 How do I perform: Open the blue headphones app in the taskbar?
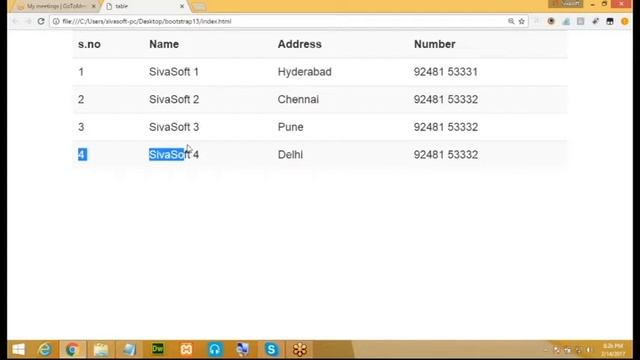coord(215,349)
